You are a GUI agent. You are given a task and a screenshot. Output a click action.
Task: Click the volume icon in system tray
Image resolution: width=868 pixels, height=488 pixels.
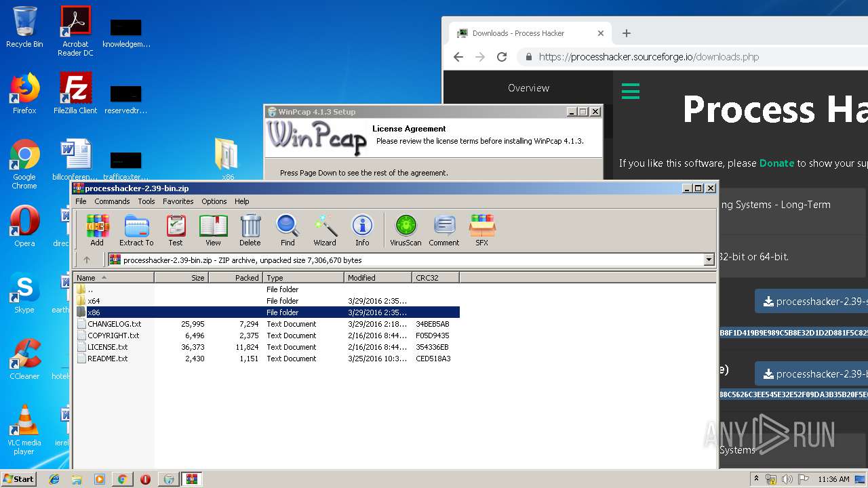point(787,479)
